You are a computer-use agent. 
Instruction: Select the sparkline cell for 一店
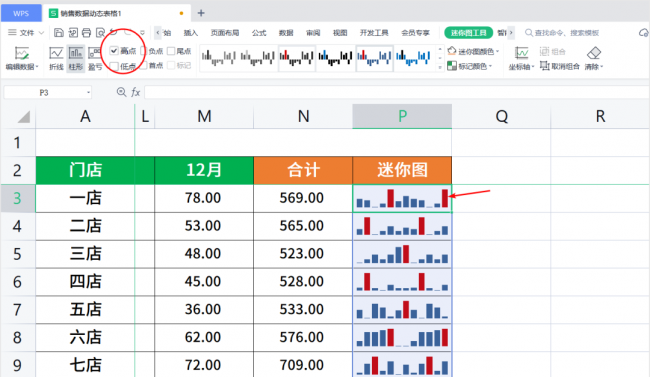pos(402,199)
